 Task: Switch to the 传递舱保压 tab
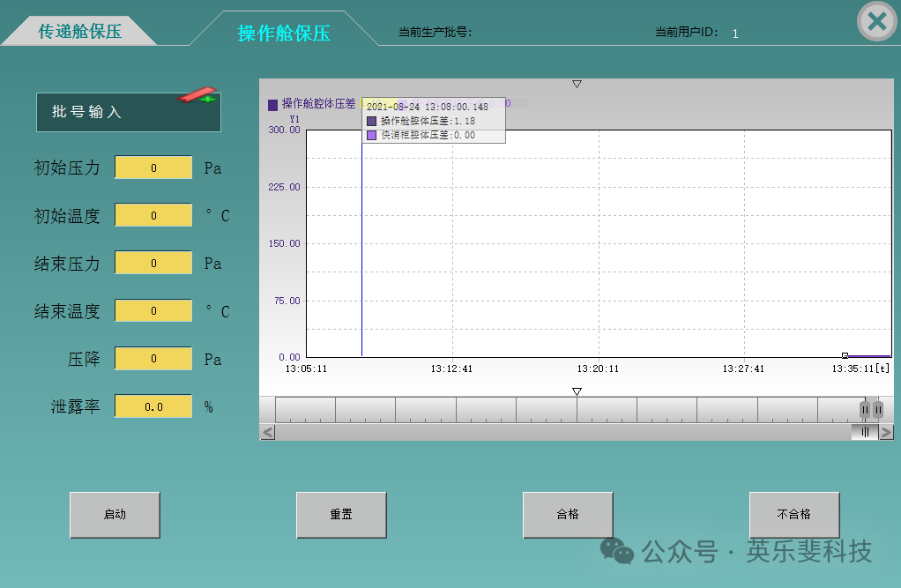(x=81, y=29)
